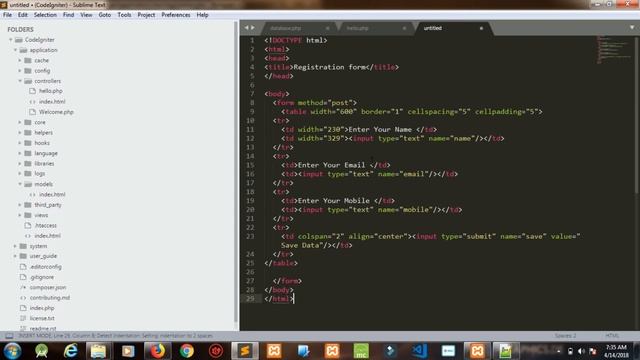Close the hello.php tab

pos(404,28)
